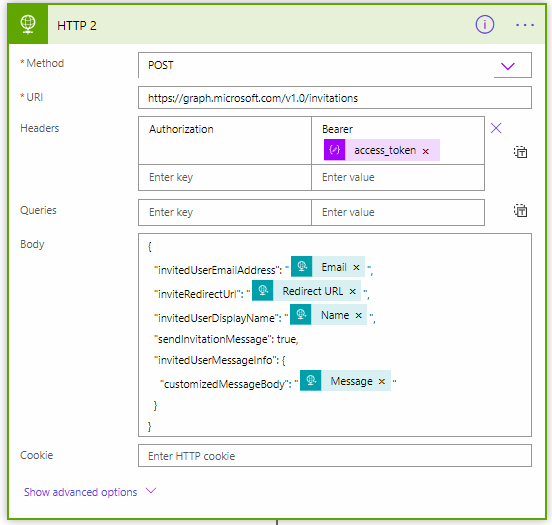This screenshot has width=552, height=525.
Task: Click the HTTP 2 globe action icon
Action: click(x=28, y=25)
